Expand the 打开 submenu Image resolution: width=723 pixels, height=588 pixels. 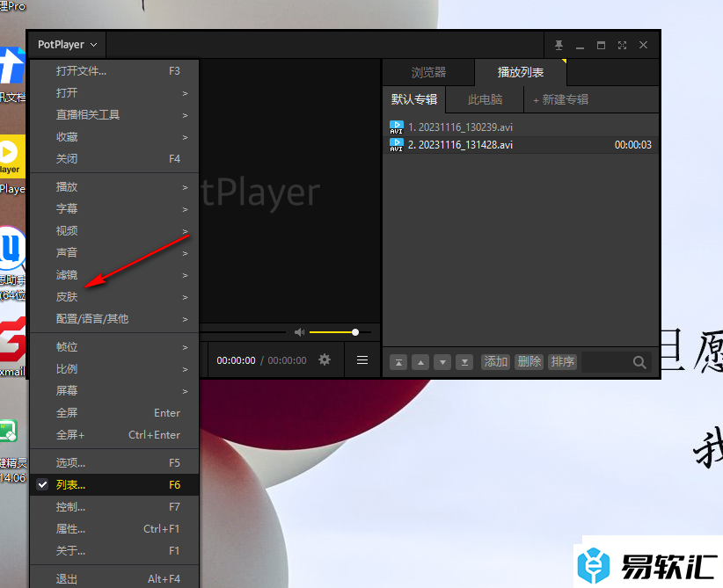tap(114, 93)
